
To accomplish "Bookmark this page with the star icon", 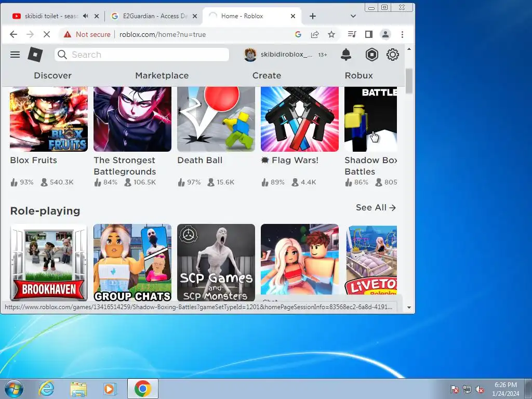I will 331,34.
